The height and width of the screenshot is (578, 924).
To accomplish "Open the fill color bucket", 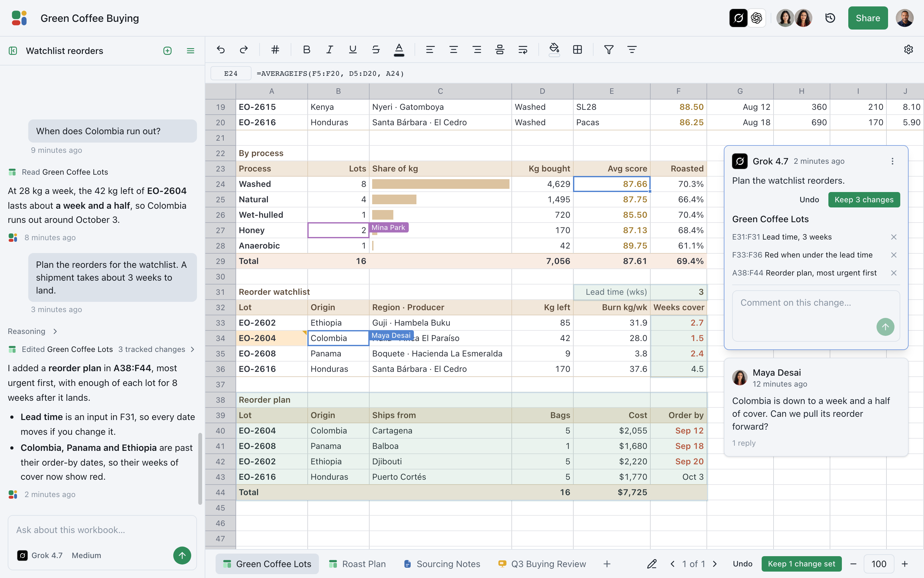I will 554,50.
